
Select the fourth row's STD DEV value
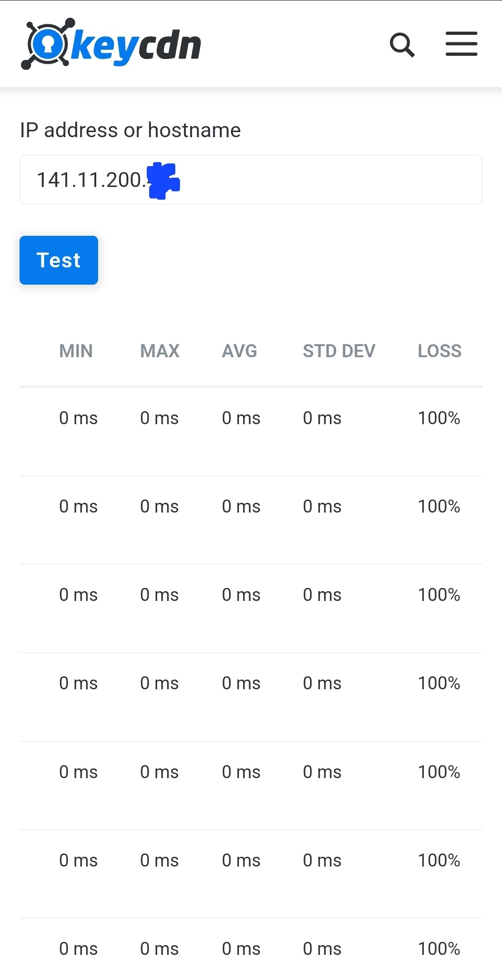tap(322, 683)
